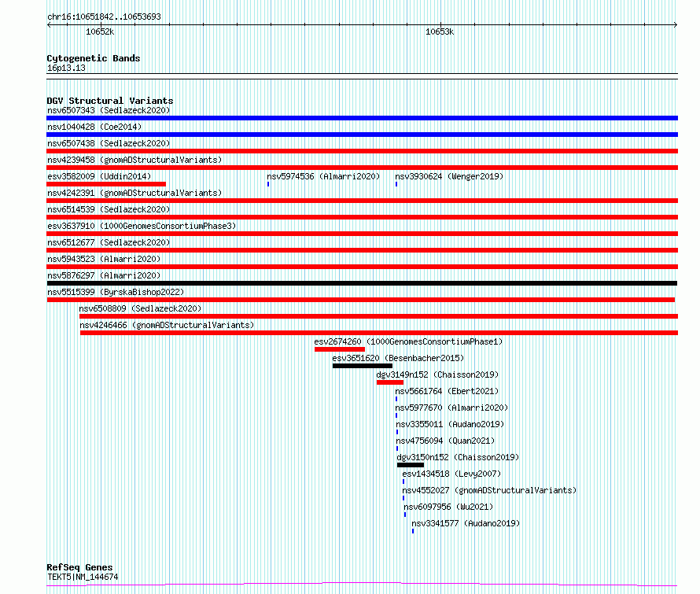This screenshot has height=594, width=700.
Task: Click the 10652k ruler position label
Action: [100, 31]
